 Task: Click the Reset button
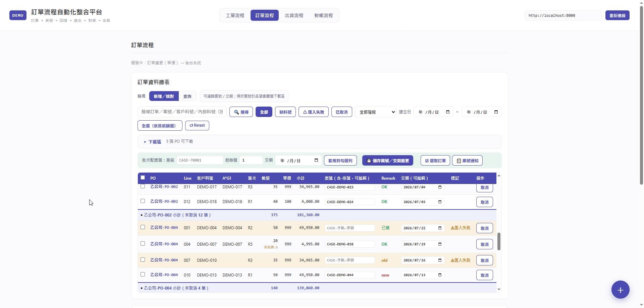[x=197, y=125]
